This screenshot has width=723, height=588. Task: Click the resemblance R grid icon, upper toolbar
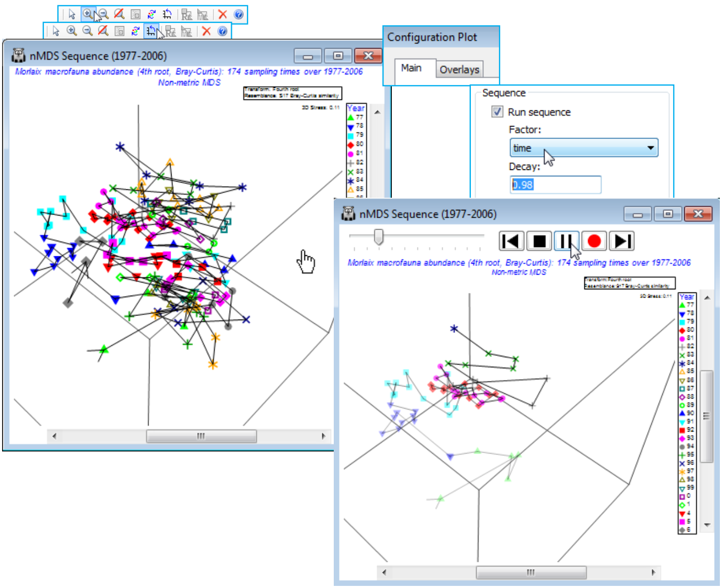point(187,15)
